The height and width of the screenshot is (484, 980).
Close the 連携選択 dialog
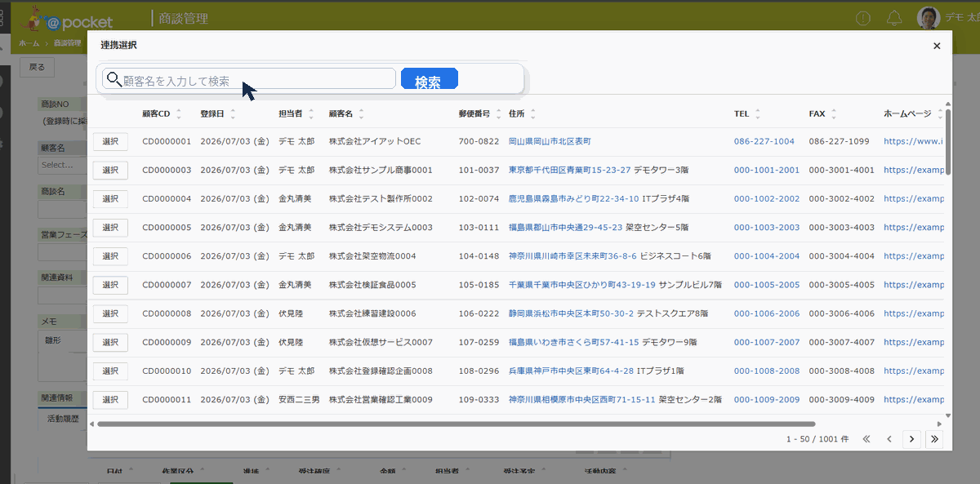[x=937, y=46]
